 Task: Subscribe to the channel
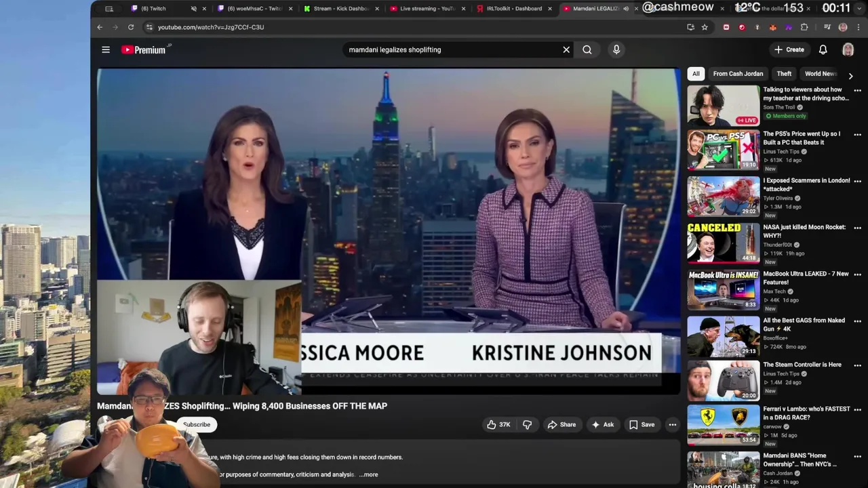point(197,424)
